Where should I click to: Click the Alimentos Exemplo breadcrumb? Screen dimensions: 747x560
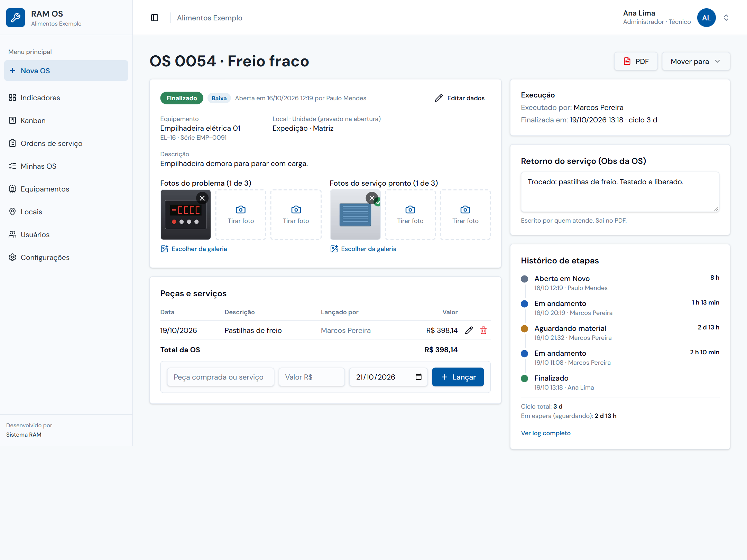tap(210, 18)
